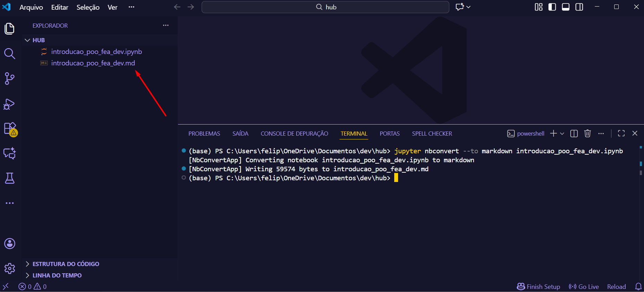644x292 pixels.
Task: Toggle the primary side bar
Action: coord(552,7)
